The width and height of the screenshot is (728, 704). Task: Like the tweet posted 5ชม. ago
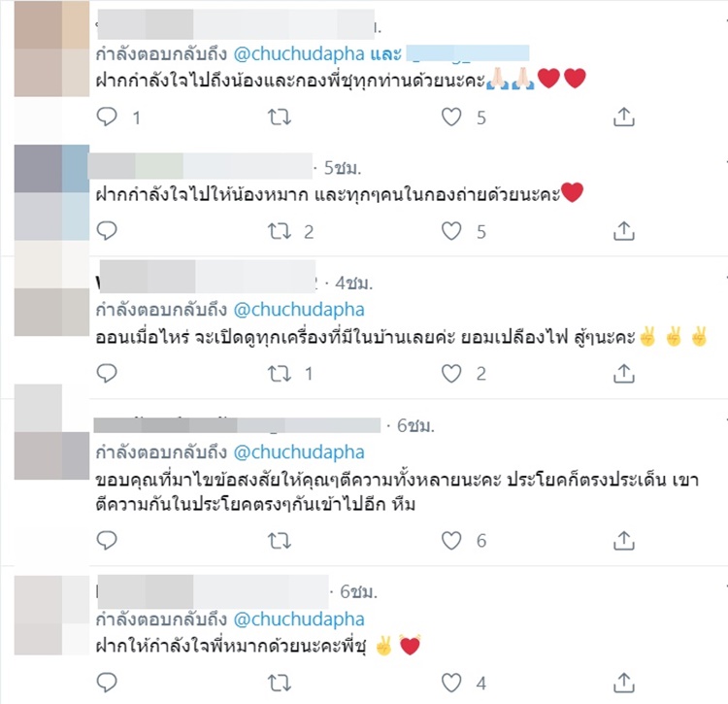[451, 231]
